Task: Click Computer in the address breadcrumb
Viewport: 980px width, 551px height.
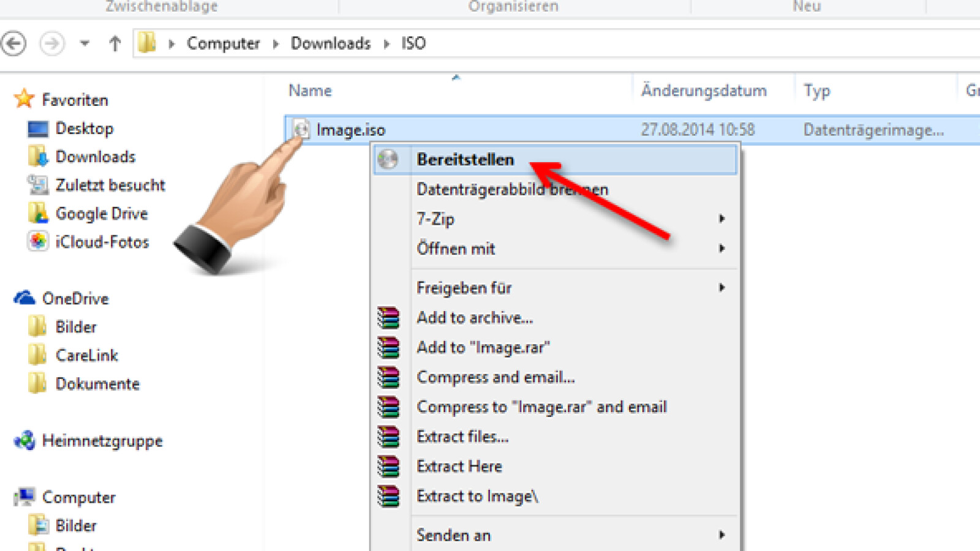Action: (223, 43)
